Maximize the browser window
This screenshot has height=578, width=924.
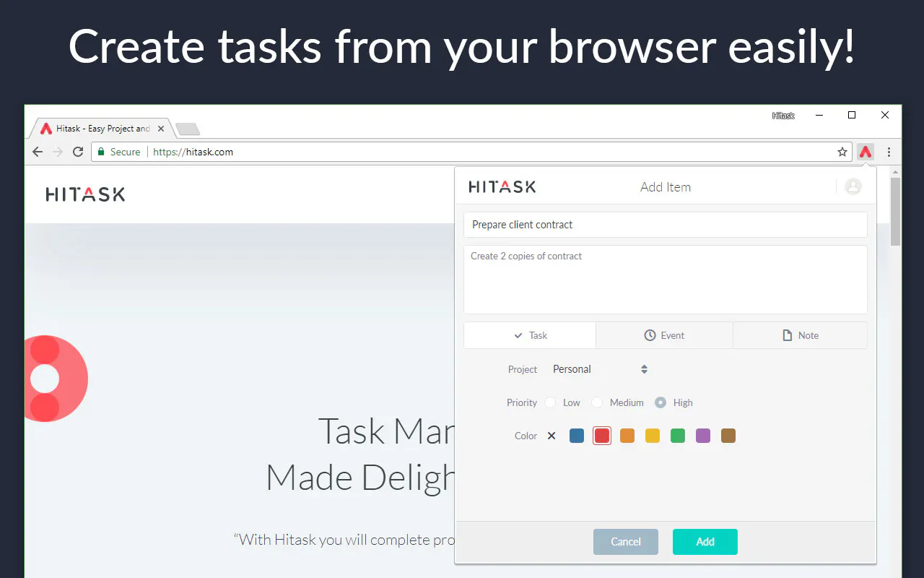852,115
